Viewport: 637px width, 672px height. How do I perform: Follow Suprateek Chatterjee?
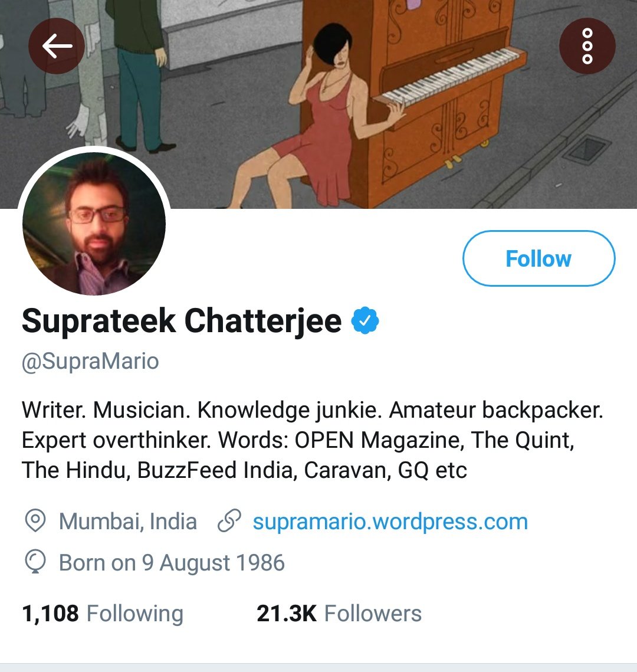point(539,258)
